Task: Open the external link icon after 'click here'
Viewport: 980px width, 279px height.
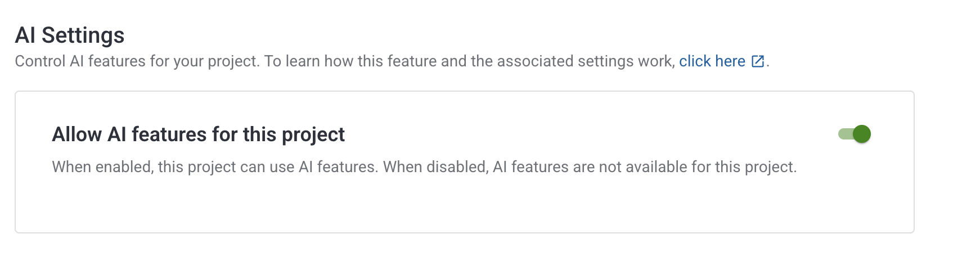Action: click(758, 61)
